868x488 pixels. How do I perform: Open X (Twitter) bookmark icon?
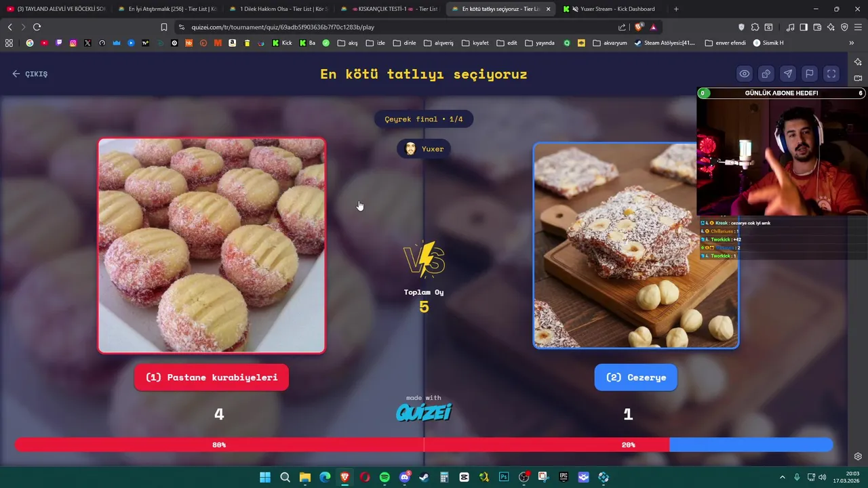tap(87, 43)
